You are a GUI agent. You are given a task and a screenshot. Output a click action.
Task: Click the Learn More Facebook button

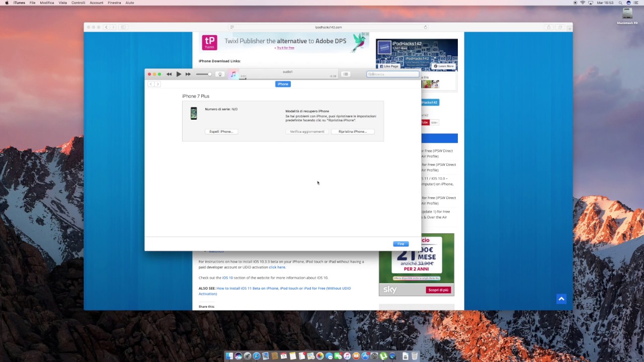tap(443, 66)
